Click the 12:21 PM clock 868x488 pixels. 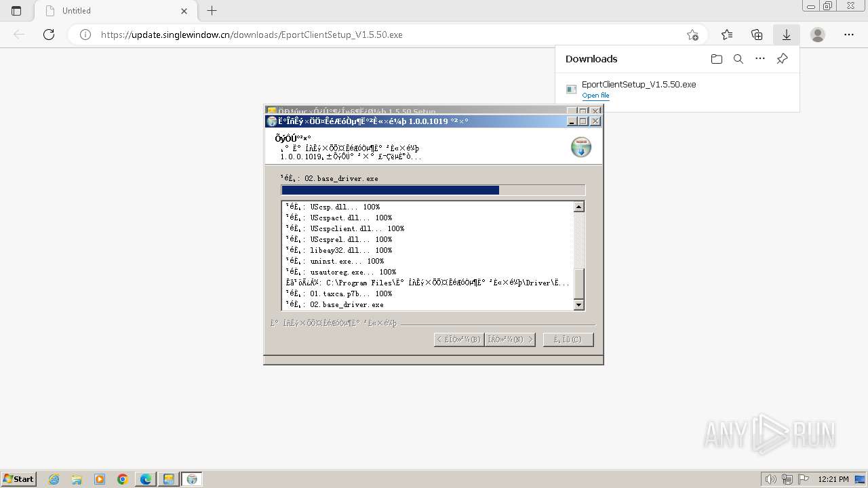(833, 479)
